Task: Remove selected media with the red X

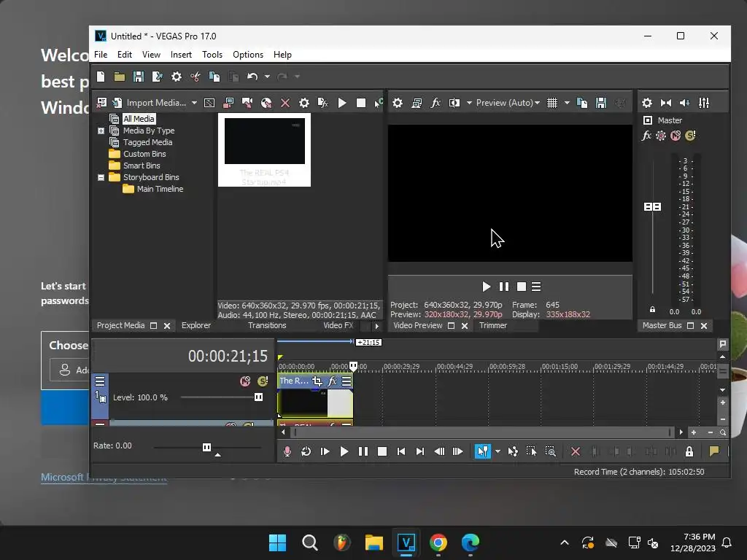Action: [285, 103]
